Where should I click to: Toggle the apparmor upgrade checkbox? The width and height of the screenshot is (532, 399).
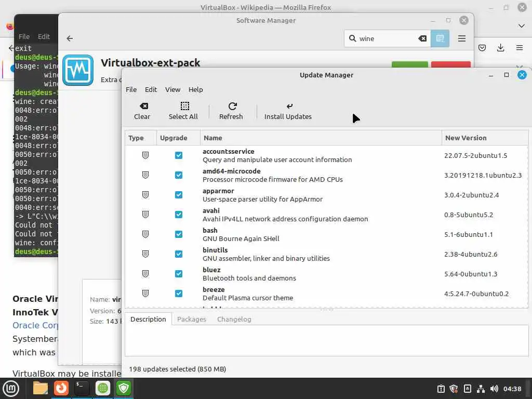coord(179,195)
